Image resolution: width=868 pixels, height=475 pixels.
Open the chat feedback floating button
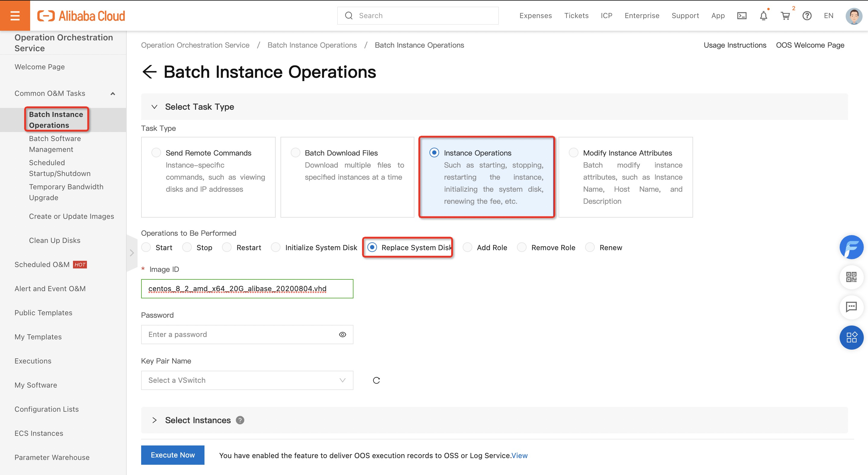tap(851, 307)
